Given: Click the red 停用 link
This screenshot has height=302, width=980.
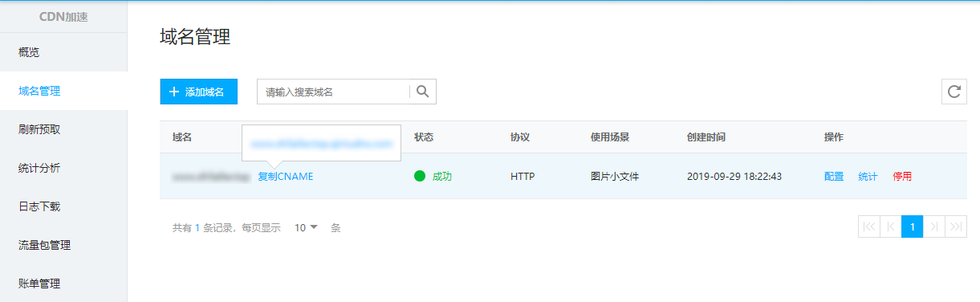Looking at the screenshot, I should coord(902,176).
